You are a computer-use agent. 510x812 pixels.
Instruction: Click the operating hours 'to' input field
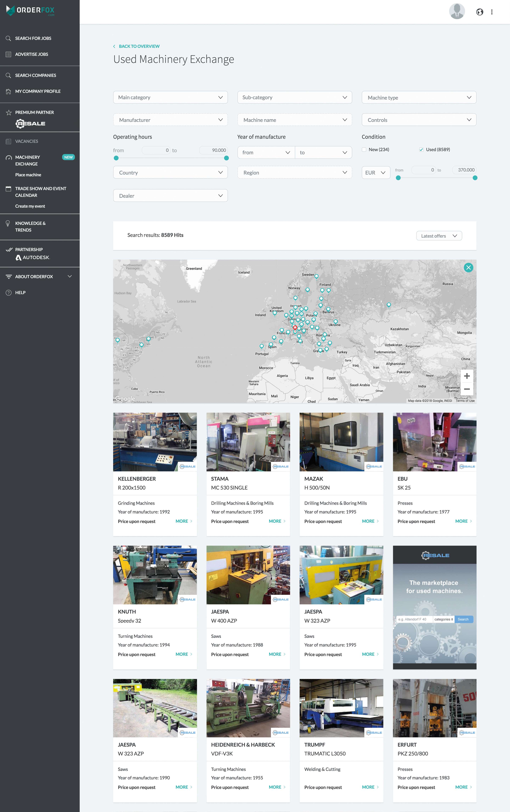(214, 150)
